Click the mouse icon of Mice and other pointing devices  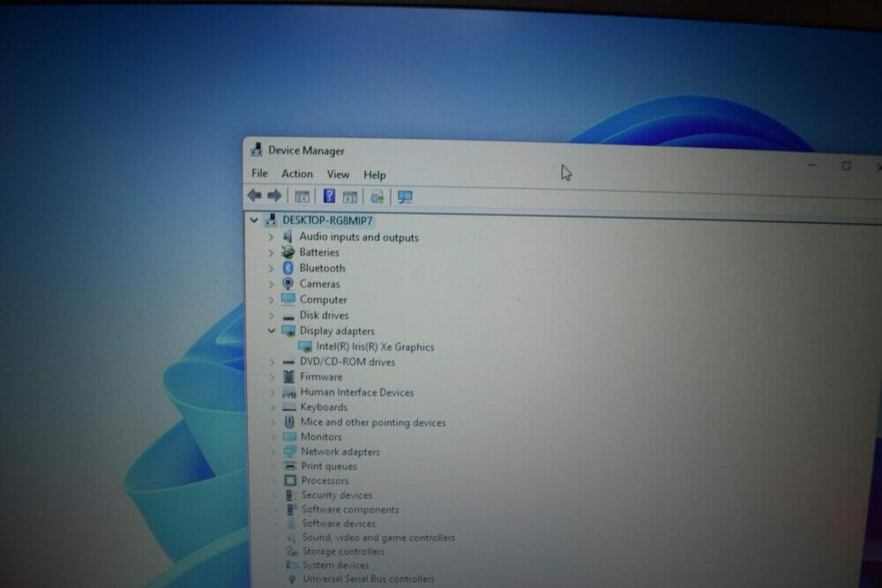(x=289, y=421)
